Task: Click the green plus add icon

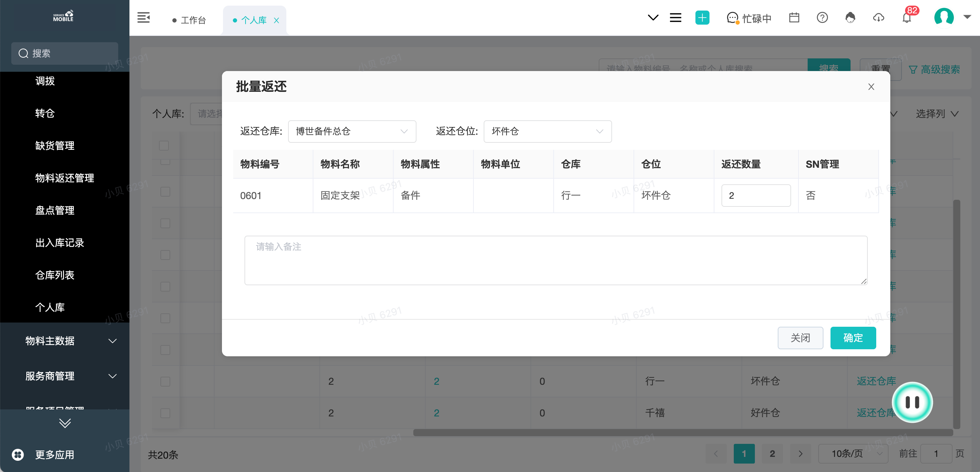Action: 702,18
